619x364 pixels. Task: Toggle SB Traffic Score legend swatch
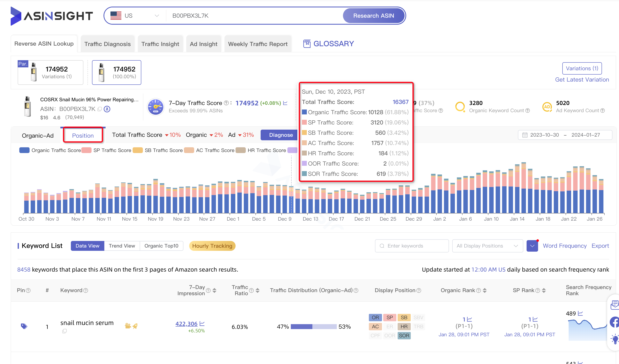[x=138, y=150]
